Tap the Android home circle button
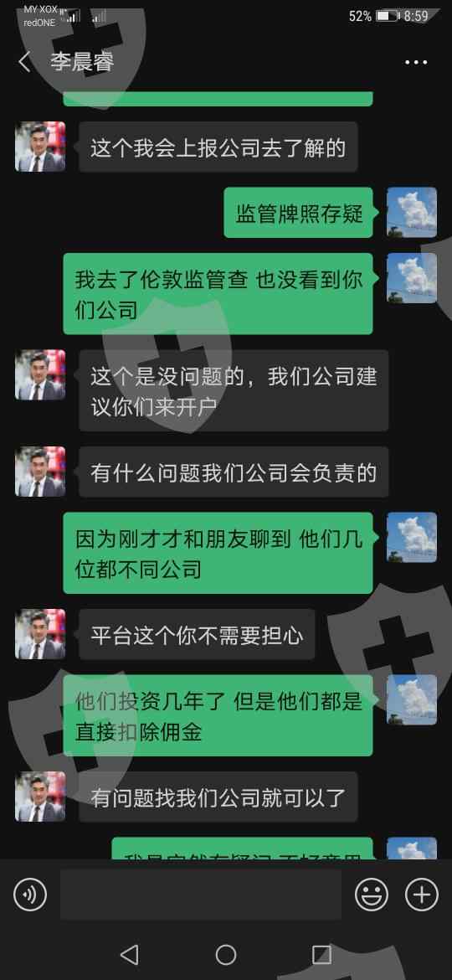This screenshot has height=980, width=452. click(225, 954)
